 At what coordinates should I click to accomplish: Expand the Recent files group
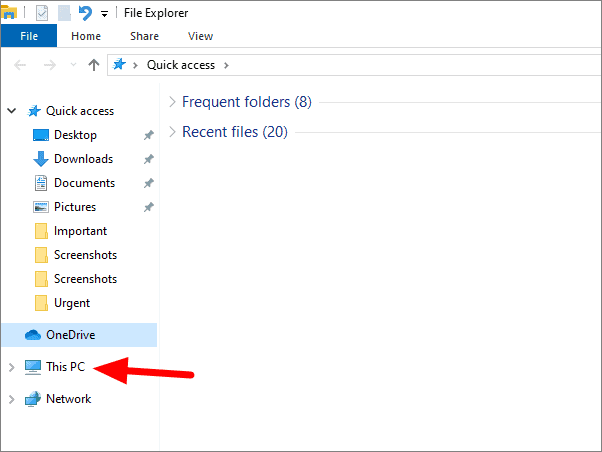click(x=172, y=132)
